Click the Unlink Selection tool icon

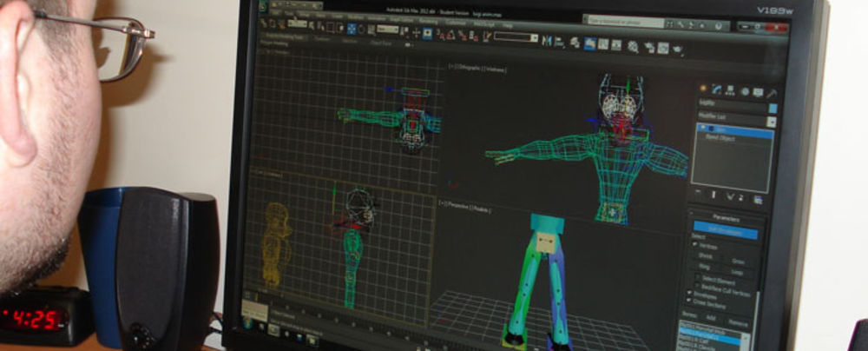[x=273, y=23]
